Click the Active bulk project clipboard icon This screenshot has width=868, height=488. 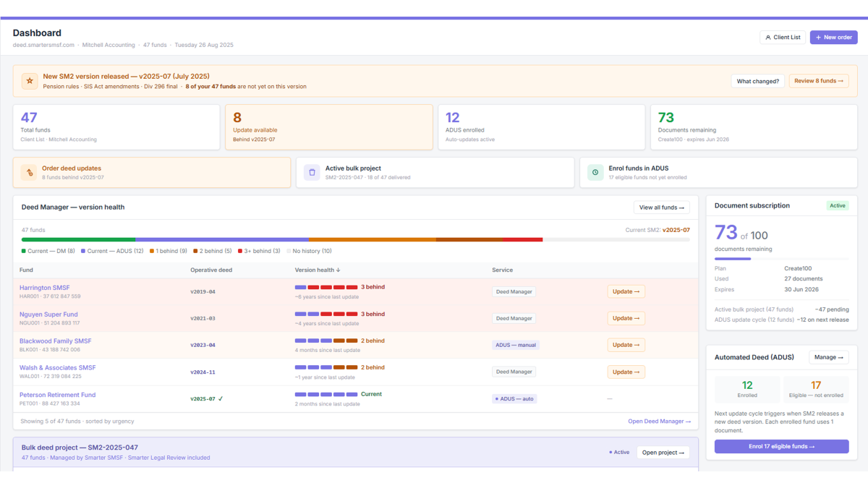[x=312, y=173]
